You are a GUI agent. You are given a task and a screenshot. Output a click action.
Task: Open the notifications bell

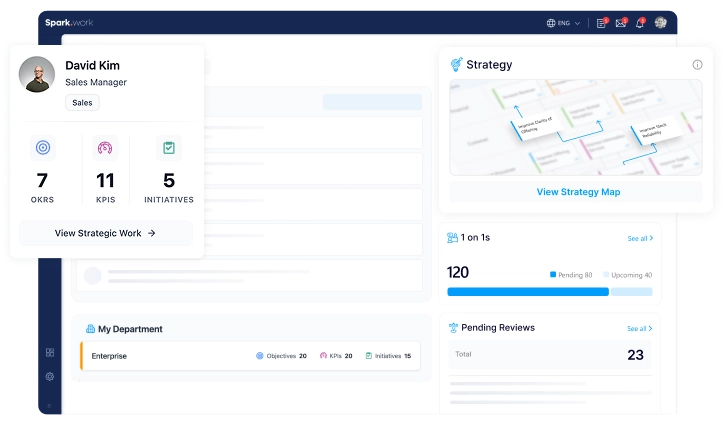640,23
